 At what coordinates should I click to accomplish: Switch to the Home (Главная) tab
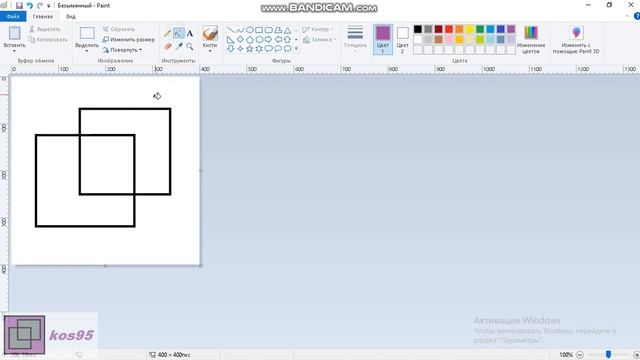(43, 17)
